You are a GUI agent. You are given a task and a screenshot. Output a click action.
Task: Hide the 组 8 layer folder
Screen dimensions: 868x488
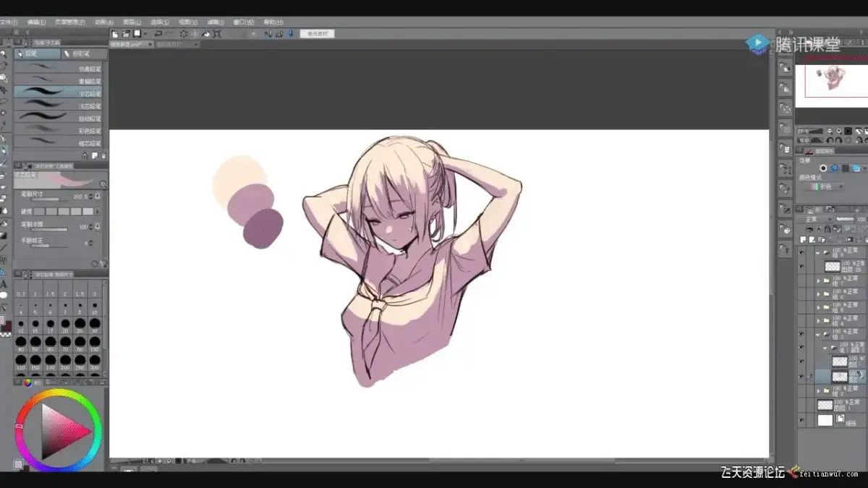coord(801,253)
